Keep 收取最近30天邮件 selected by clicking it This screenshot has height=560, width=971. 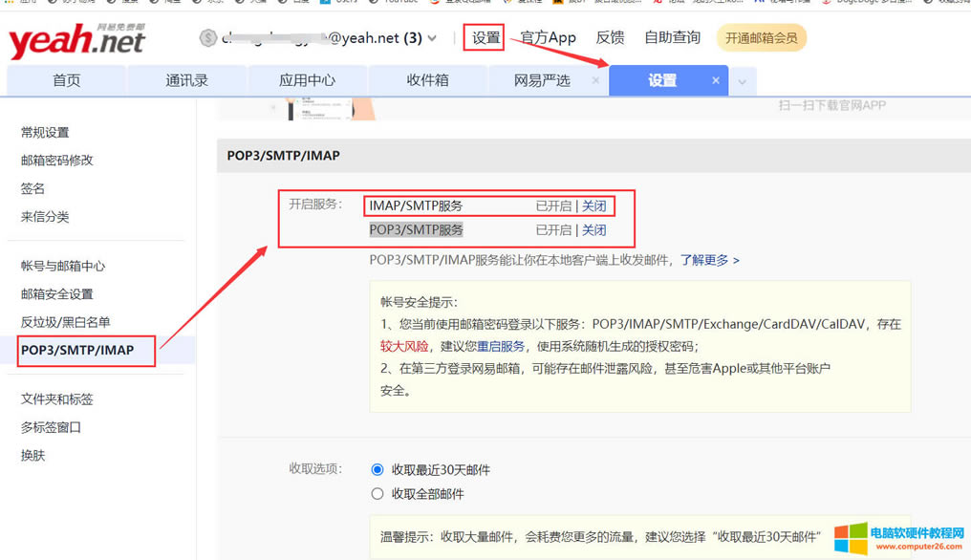pos(378,469)
